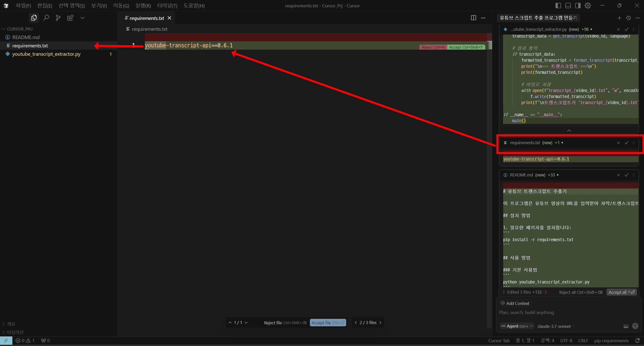Open chat history clock icon
Screen dimensions: 644x346
pos(628,18)
